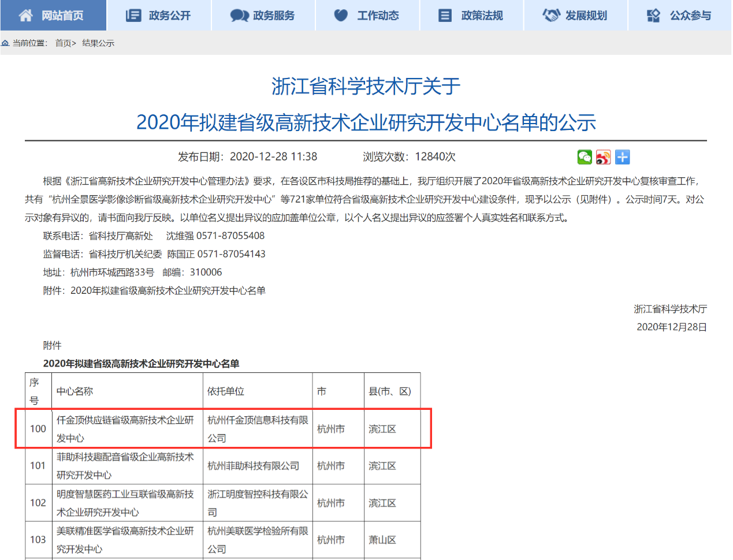Click the small home icon in the breadcrumb

[x=5, y=43]
